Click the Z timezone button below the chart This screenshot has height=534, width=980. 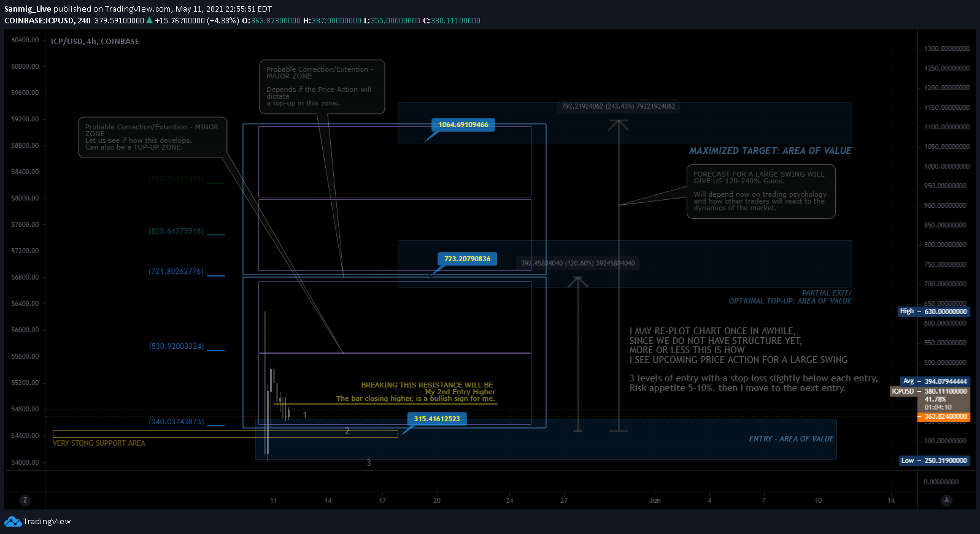click(25, 500)
